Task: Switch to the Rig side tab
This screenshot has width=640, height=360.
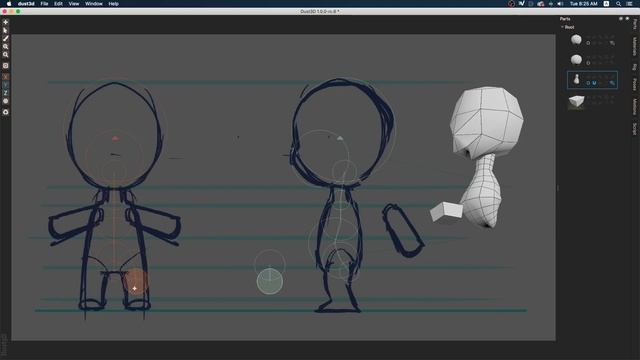Action: (635, 67)
